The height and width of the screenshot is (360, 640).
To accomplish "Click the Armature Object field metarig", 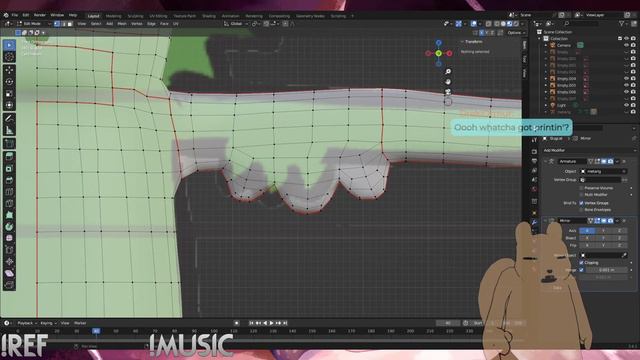I will [603, 171].
